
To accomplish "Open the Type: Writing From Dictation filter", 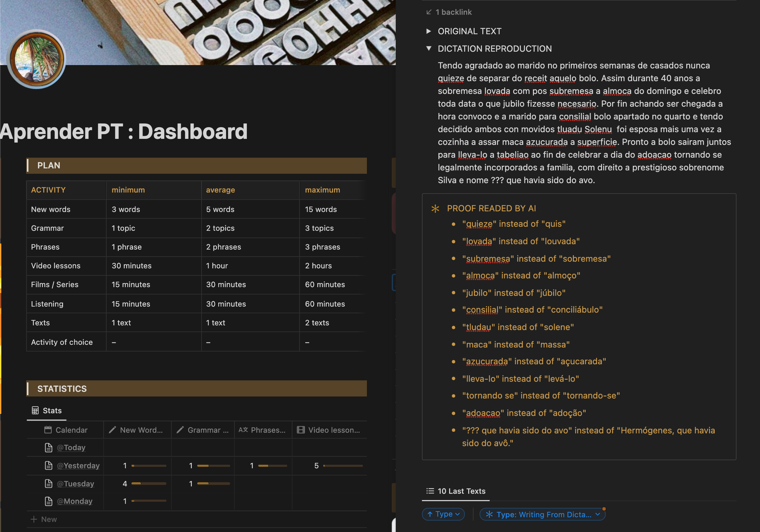I will click(x=543, y=514).
